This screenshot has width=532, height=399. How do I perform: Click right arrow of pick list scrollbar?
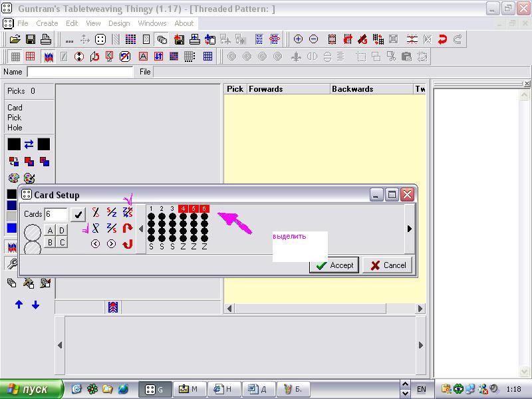[x=420, y=309]
